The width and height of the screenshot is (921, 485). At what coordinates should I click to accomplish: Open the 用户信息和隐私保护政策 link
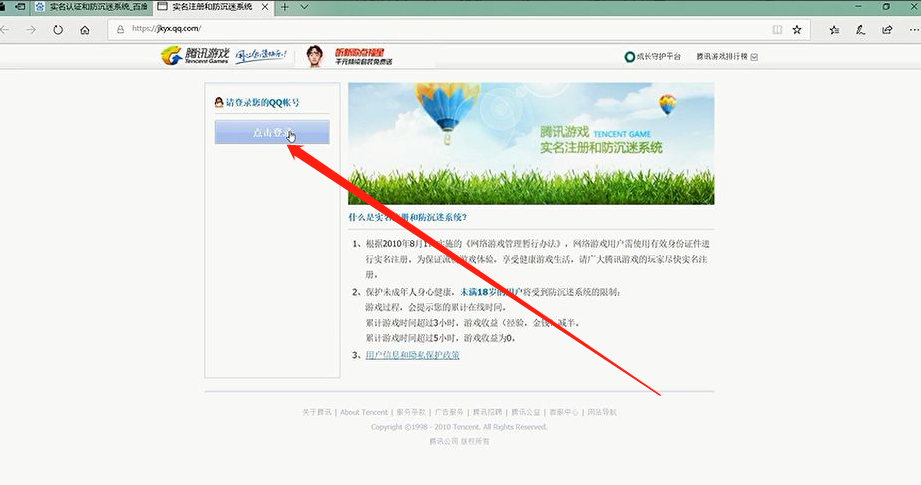(x=412, y=355)
